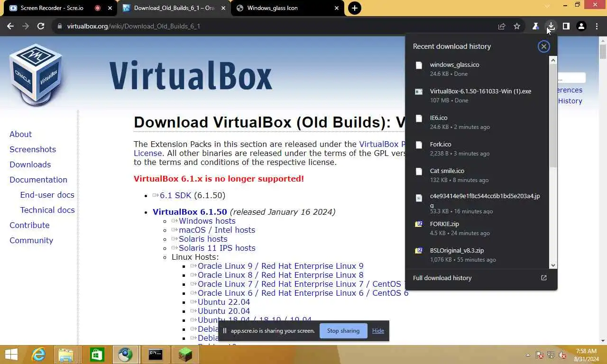Click file icon for Cat smile.ico
Viewport: 607px width, 364px height.
point(419,172)
